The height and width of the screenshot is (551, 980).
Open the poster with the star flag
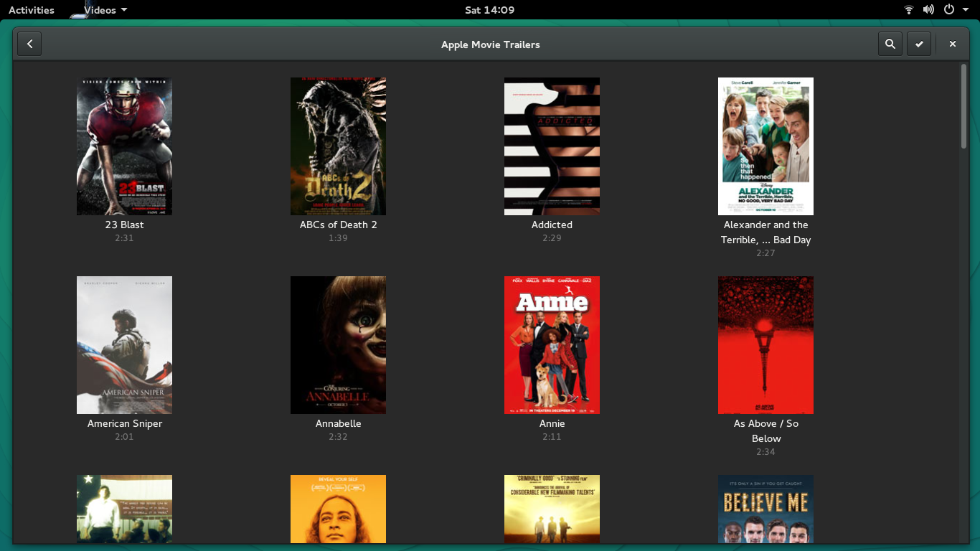click(124, 509)
